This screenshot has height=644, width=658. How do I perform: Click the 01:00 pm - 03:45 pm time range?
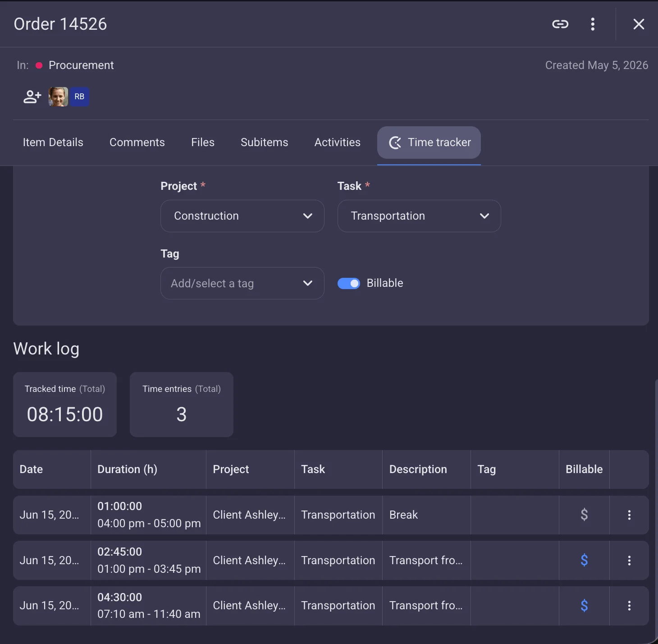pos(149,569)
